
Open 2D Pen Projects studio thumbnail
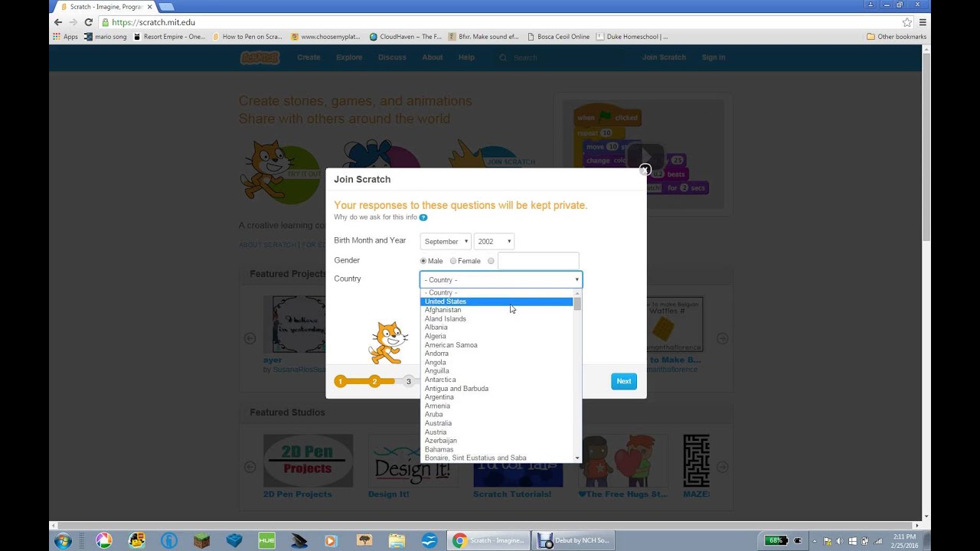click(x=308, y=461)
